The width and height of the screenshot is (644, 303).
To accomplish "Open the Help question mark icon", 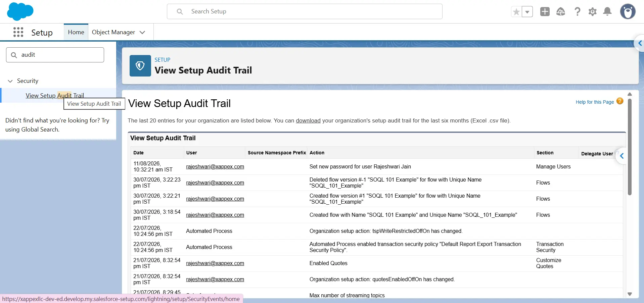I will (578, 12).
